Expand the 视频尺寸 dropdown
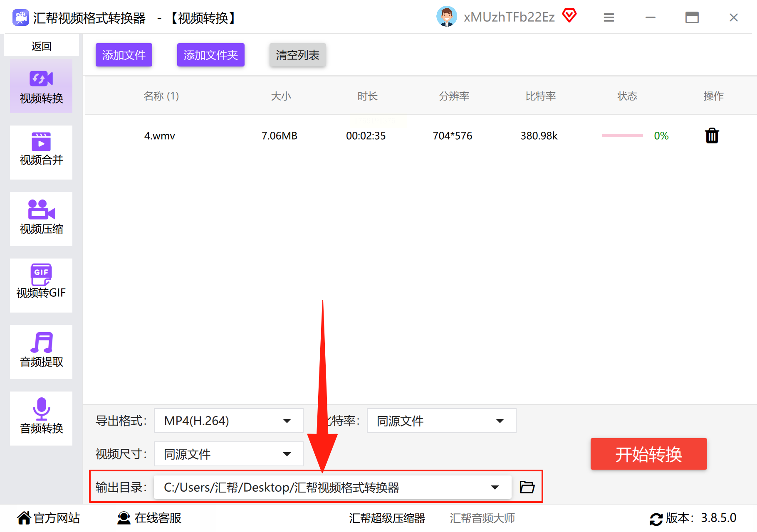Screen dimensions: 757x532 228,454
